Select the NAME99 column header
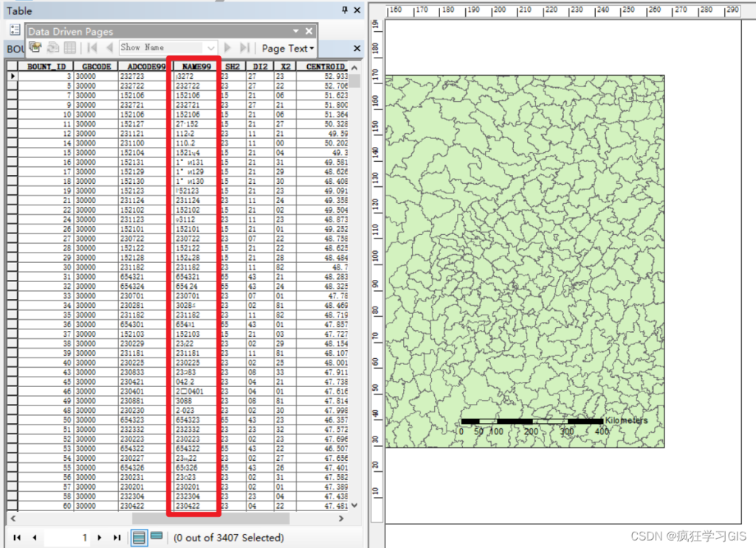The height and width of the screenshot is (548, 756). [196, 66]
